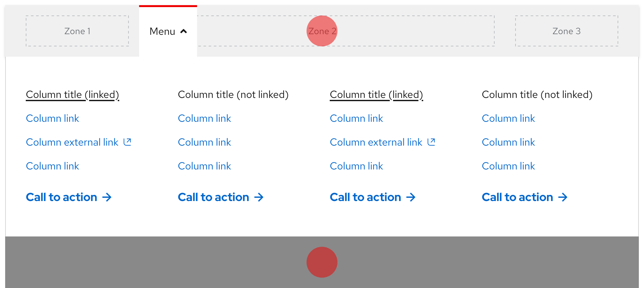Click the red circle marker in gray footer
Image resolution: width=644 pixels, height=288 pixels.
coord(322,262)
